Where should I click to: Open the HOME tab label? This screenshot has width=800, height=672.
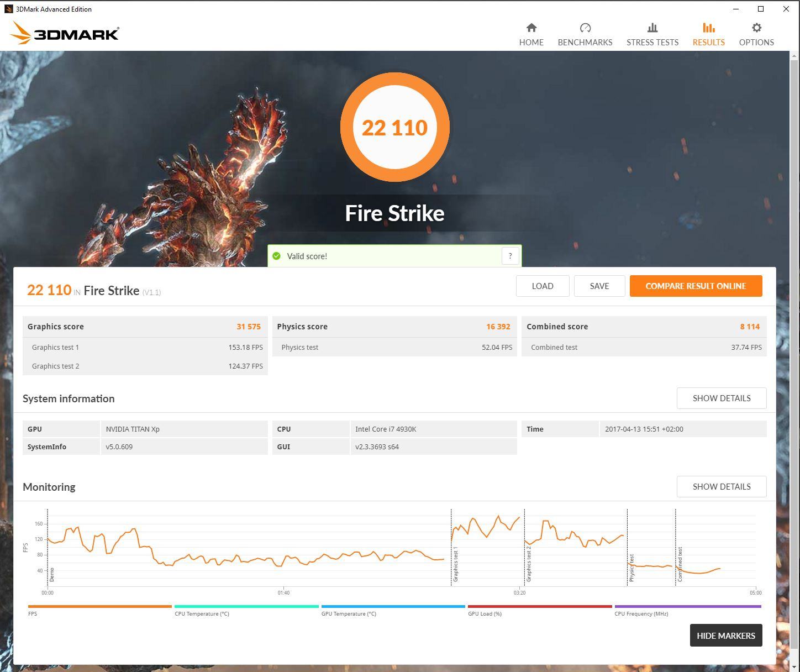pyautogui.click(x=531, y=42)
